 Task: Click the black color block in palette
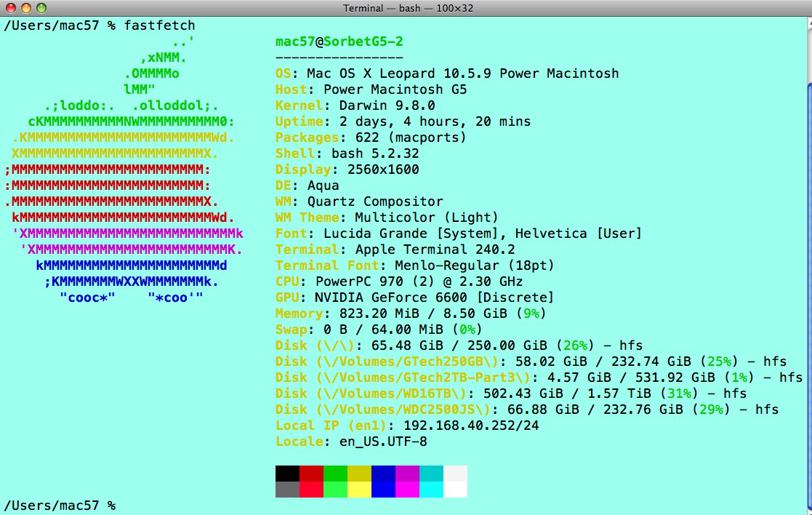(287, 474)
